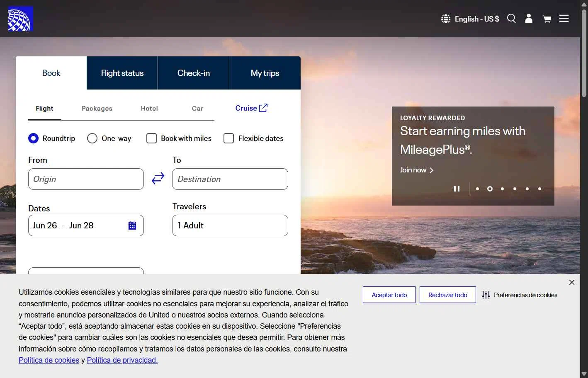Switch to the Book tab

pos(51,73)
